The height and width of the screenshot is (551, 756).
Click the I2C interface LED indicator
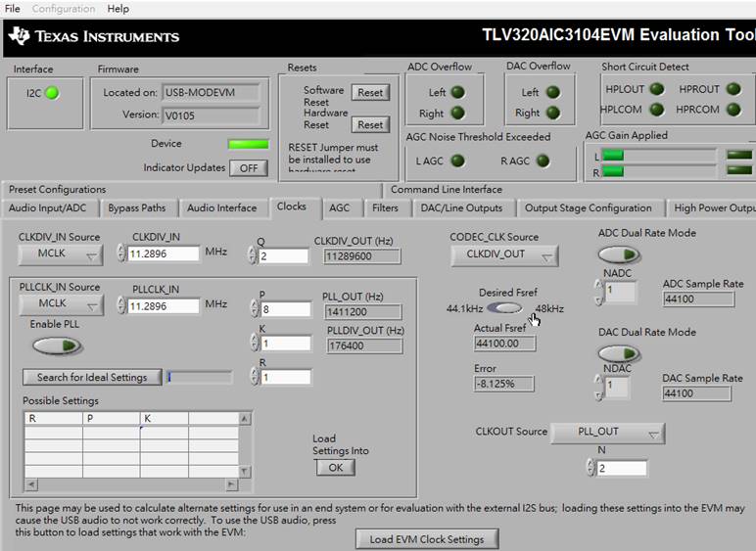(52, 93)
